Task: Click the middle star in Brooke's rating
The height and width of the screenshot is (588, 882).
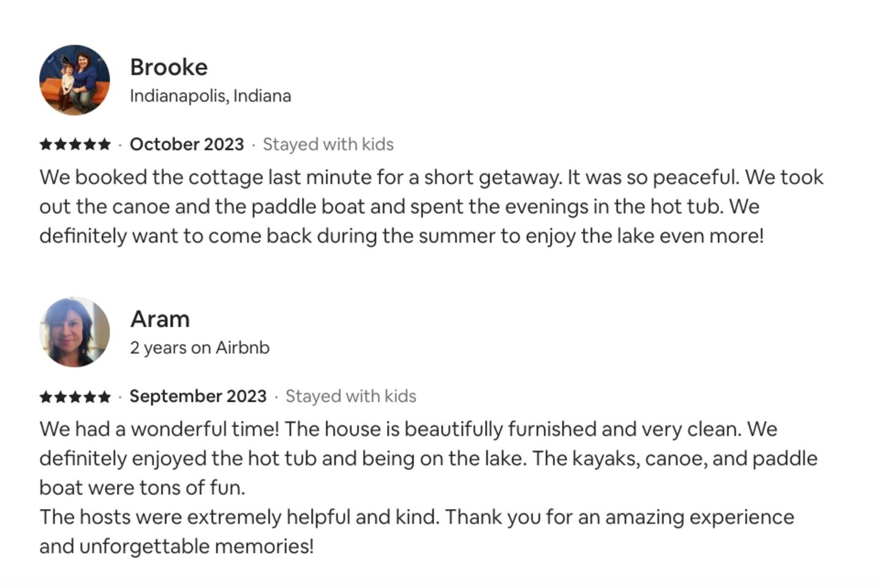Action: tap(75, 145)
